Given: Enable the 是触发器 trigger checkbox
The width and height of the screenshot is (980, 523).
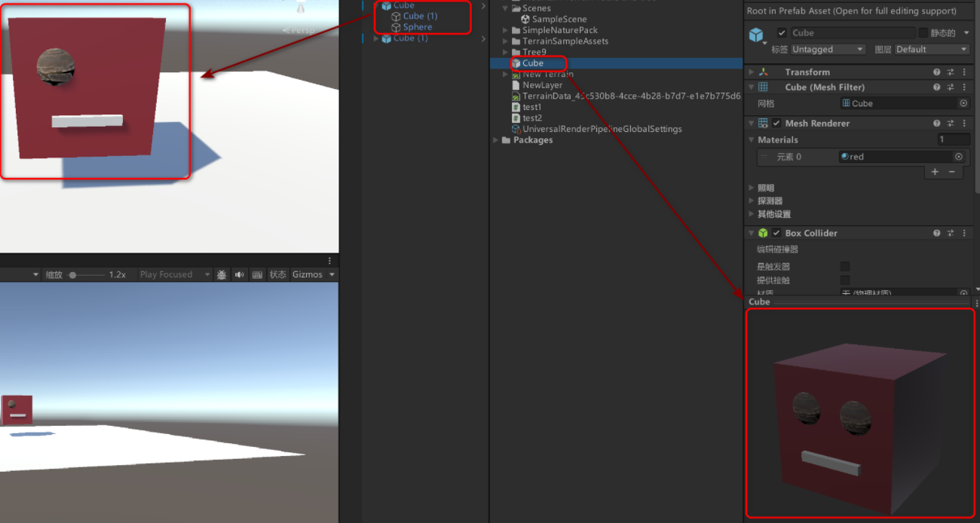Looking at the screenshot, I should 845,266.
